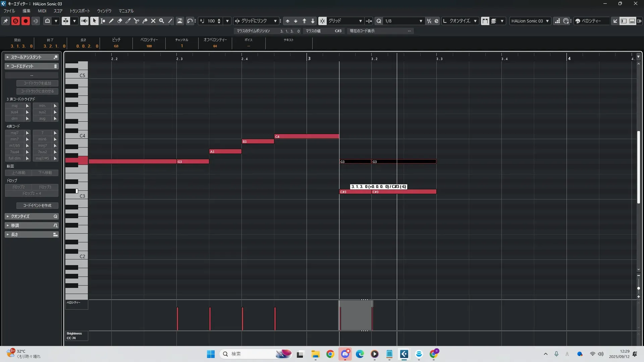The width and height of the screenshot is (644, 362).
Task: Open the MIDI menu
Action: (42, 11)
